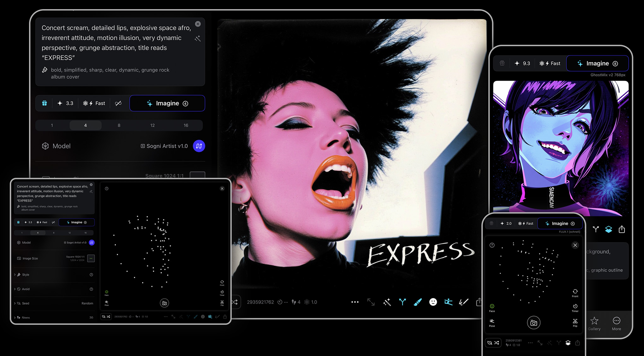Tap the share icon on the GhostMix phone panel

[x=622, y=229]
